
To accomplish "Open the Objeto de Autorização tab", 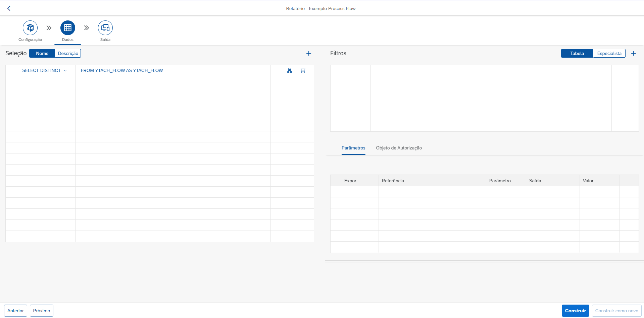I will (399, 148).
